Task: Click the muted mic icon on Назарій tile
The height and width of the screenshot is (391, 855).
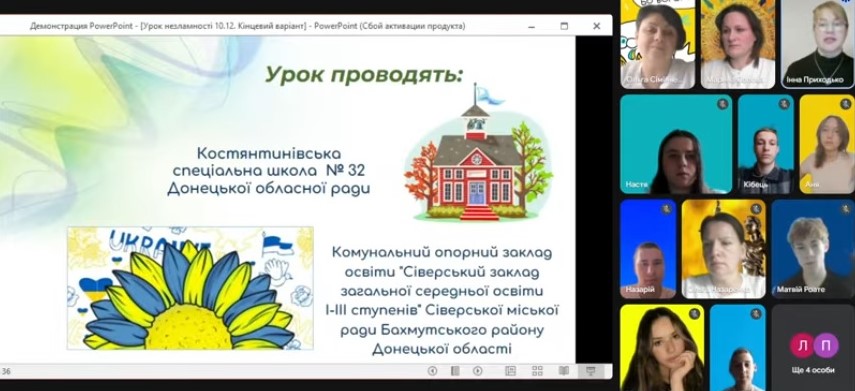Action: (x=666, y=209)
